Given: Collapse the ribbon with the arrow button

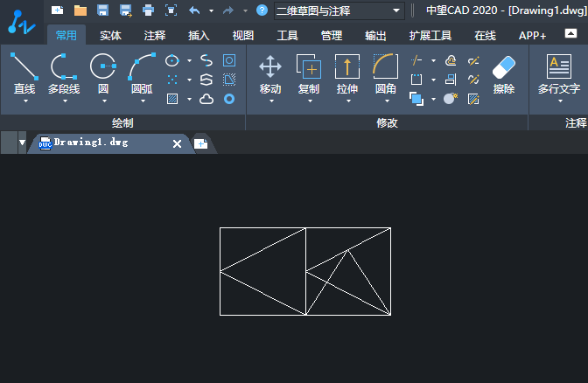Looking at the screenshot, I should (x=570, y=33).
